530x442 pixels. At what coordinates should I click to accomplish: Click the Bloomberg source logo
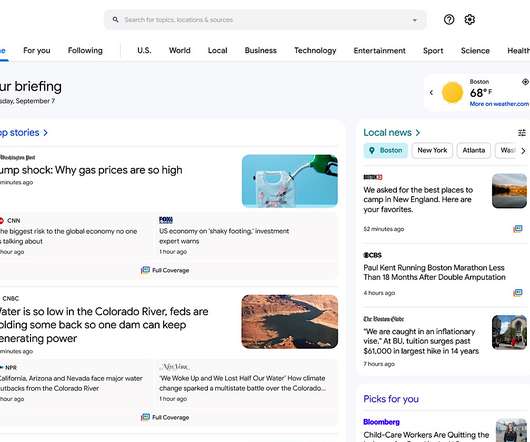click(381, 422)
